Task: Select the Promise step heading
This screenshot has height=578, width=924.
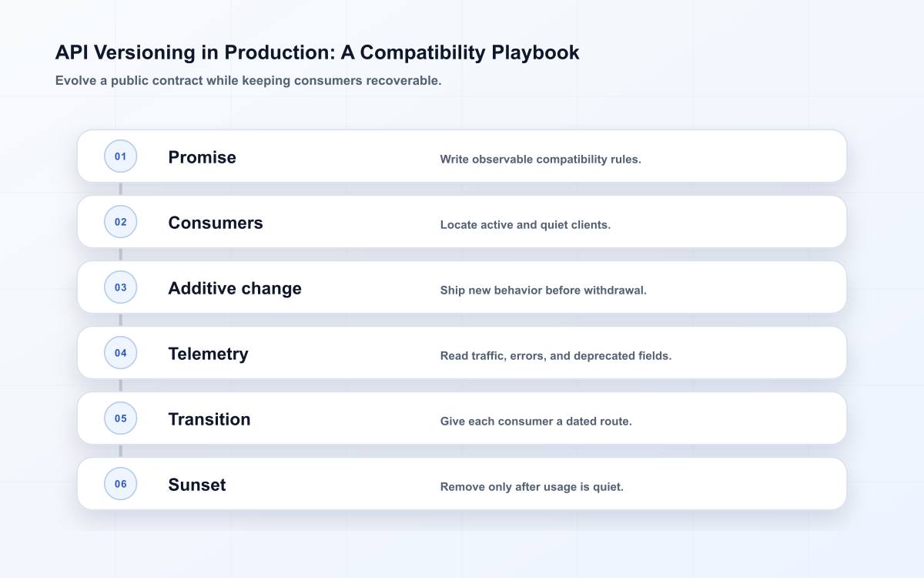Action: click(x=203, y=157)
